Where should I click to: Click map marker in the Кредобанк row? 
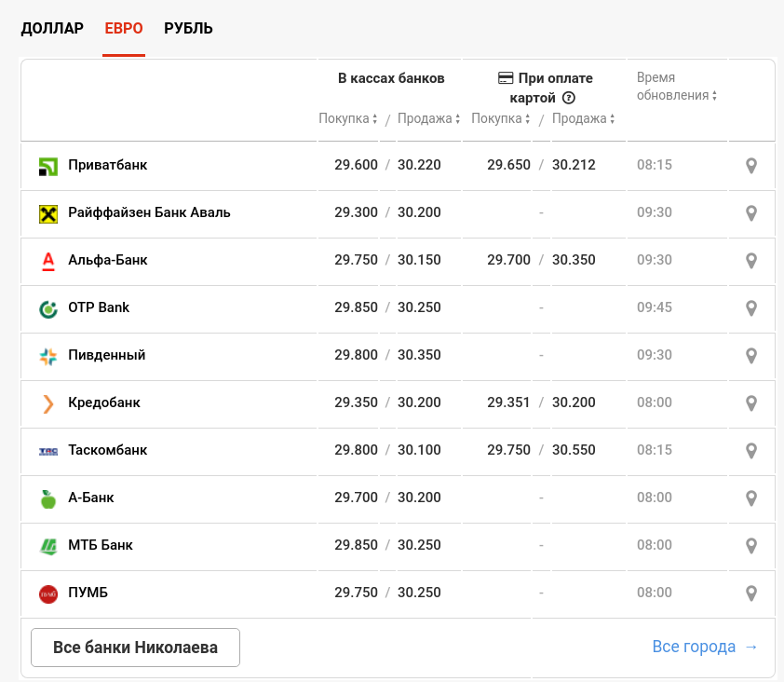click(751, 403)
